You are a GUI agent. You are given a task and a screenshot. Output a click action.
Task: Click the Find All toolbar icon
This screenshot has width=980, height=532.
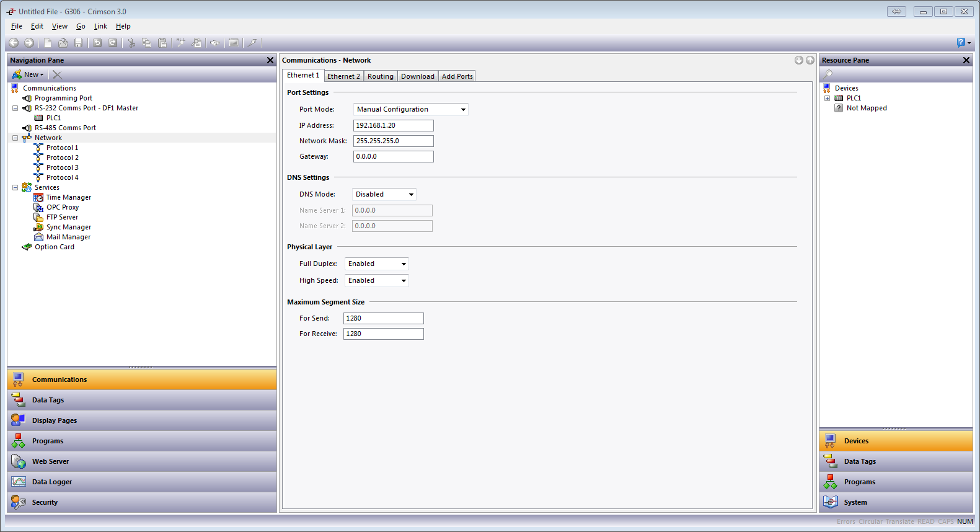[x=181, y=43]
